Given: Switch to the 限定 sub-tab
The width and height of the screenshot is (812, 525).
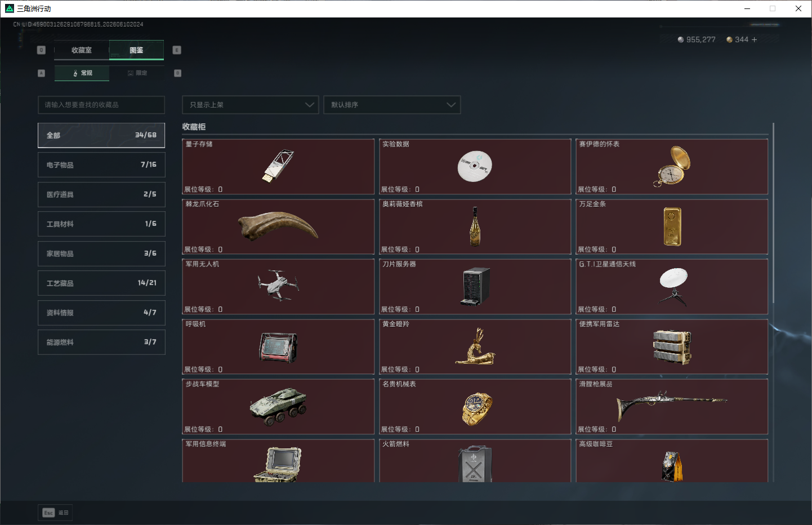Looking at the screenshot, I should 137,73.
